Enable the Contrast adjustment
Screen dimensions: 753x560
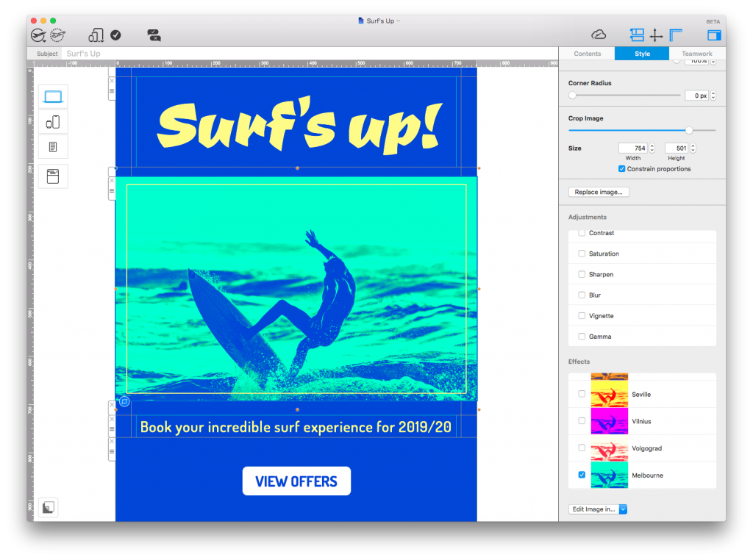coord(582,233)
